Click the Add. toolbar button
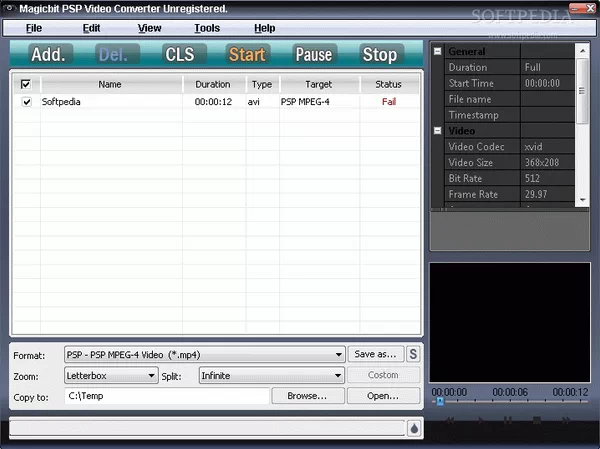Screen dimensions: 600x449 tap(48, 55)
